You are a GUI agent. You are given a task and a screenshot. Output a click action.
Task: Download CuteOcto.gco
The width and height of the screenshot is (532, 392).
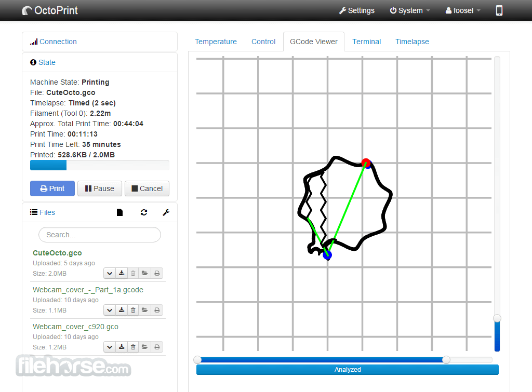(x=122, y=273)
